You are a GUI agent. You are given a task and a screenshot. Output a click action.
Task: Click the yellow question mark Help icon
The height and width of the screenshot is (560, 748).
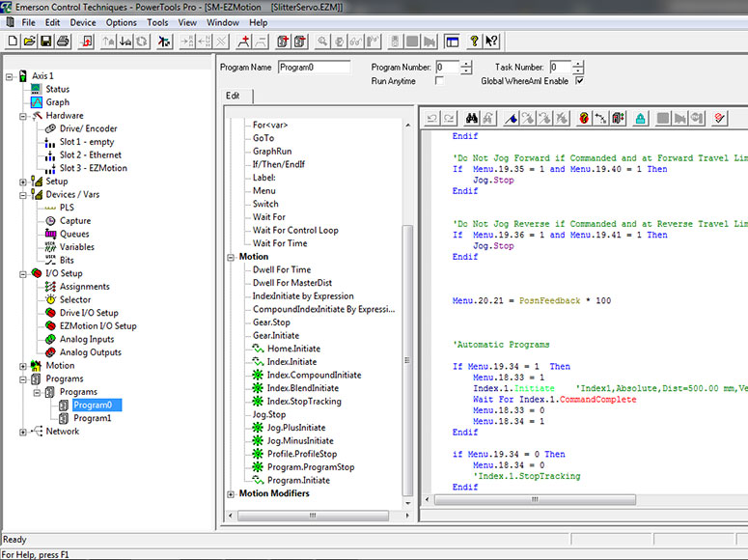474,42
